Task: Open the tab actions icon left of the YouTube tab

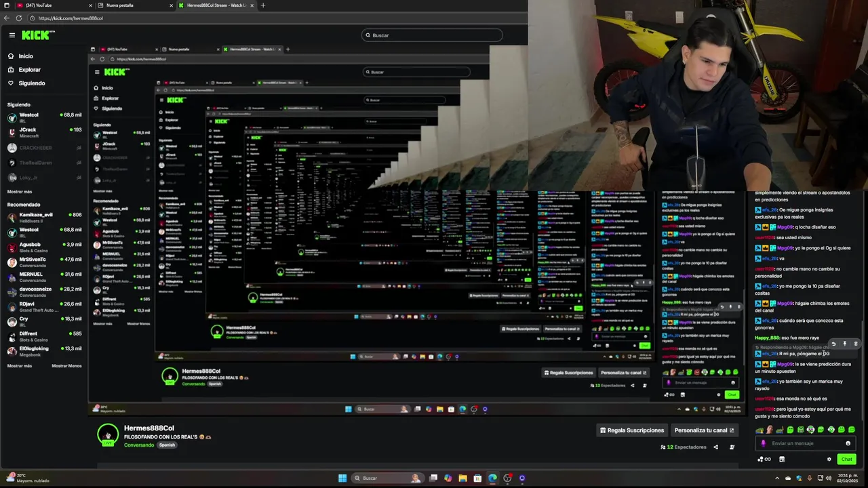Action: point(7,5)
